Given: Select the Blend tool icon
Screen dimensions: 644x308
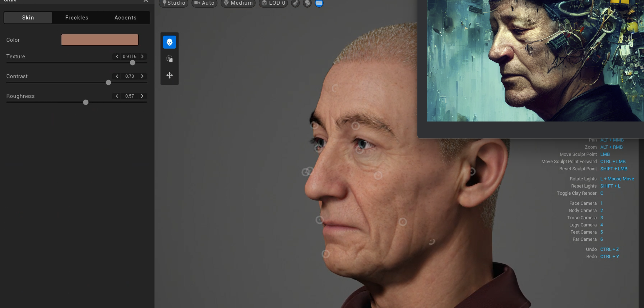Looking at the screenshot, I should click(170, 59).
